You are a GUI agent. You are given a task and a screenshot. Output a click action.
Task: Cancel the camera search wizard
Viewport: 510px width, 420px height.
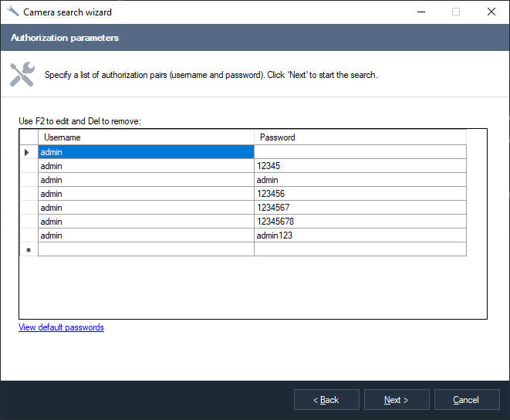point(466,400)
